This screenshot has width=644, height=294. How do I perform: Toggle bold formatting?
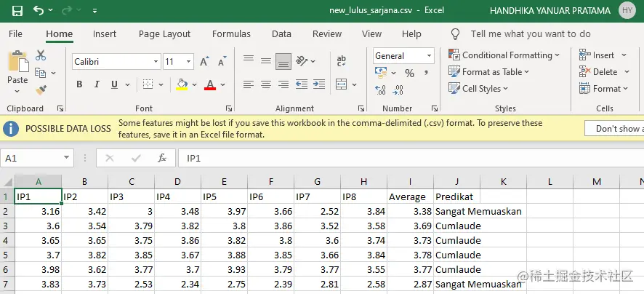click(x=79, y=84)
